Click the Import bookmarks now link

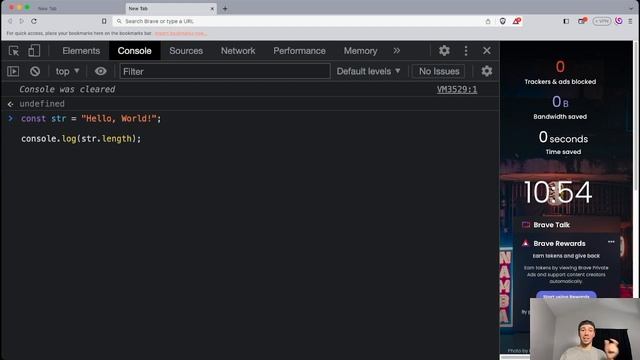180,33
